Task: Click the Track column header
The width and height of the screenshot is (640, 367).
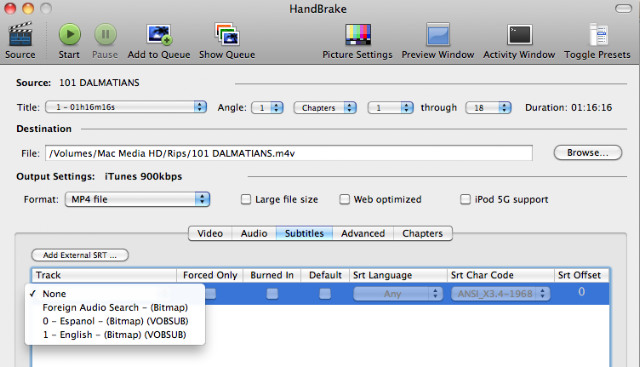Action: point(104,275)
